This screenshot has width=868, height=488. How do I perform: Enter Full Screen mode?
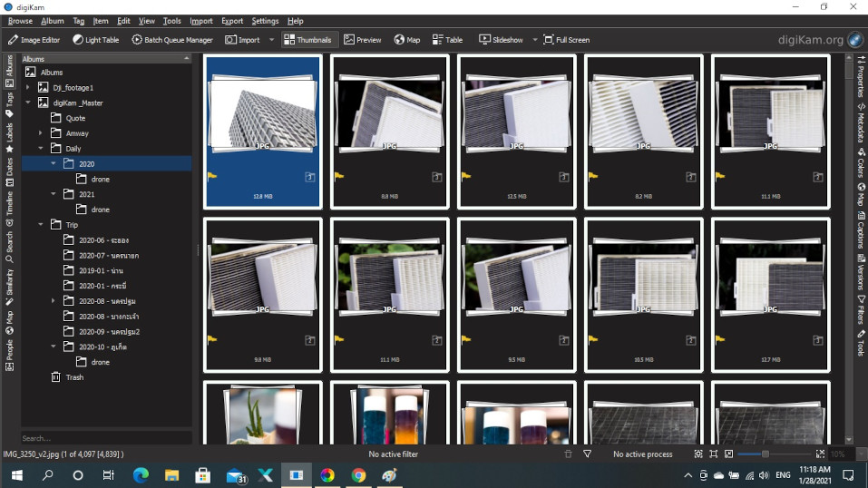pyautogui.click(x=566, y=40)
